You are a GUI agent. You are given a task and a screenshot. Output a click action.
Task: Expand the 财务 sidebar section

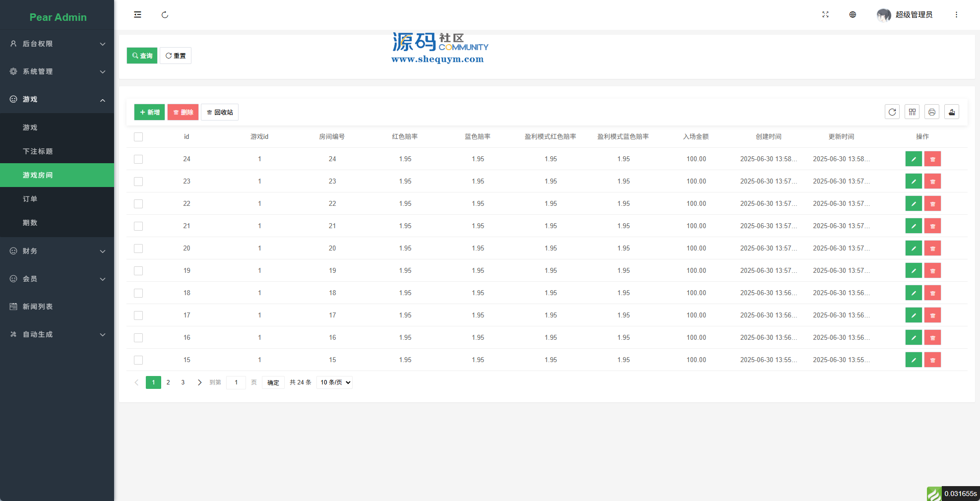[x=57, y=251]
